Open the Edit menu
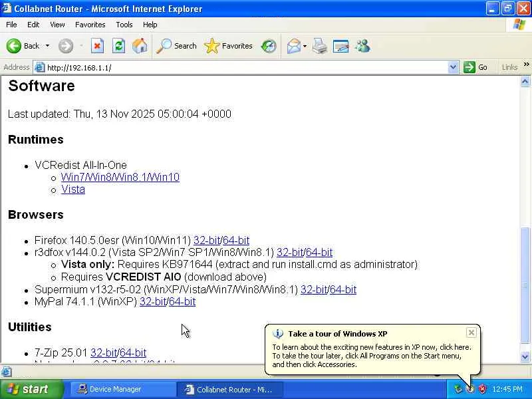 tap(33, 25)
